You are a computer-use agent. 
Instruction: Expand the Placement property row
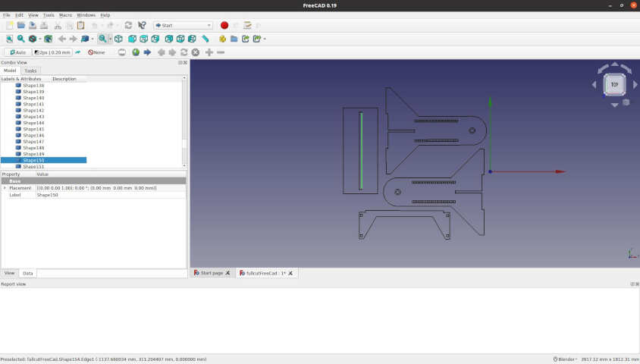click(5, 188)
